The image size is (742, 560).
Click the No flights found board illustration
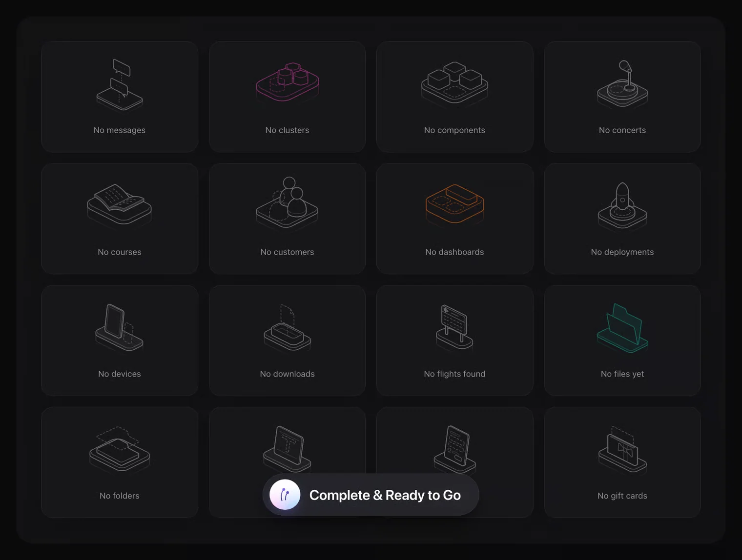tap(454, 327)
